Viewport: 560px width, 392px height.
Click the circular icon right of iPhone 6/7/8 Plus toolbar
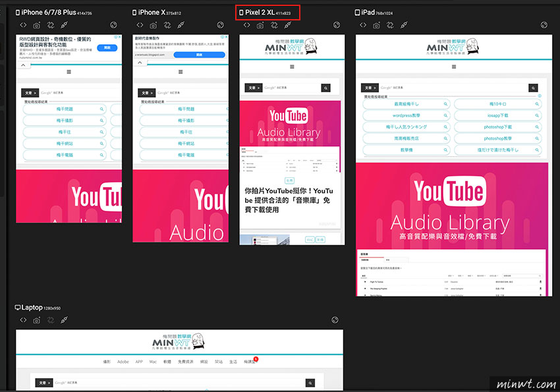113,25
